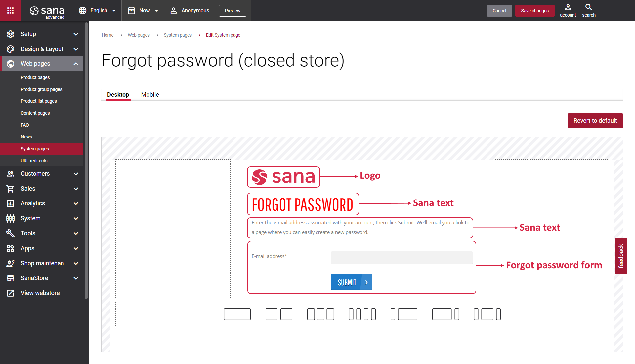Switch to the Mobile tab

(150, 95)
